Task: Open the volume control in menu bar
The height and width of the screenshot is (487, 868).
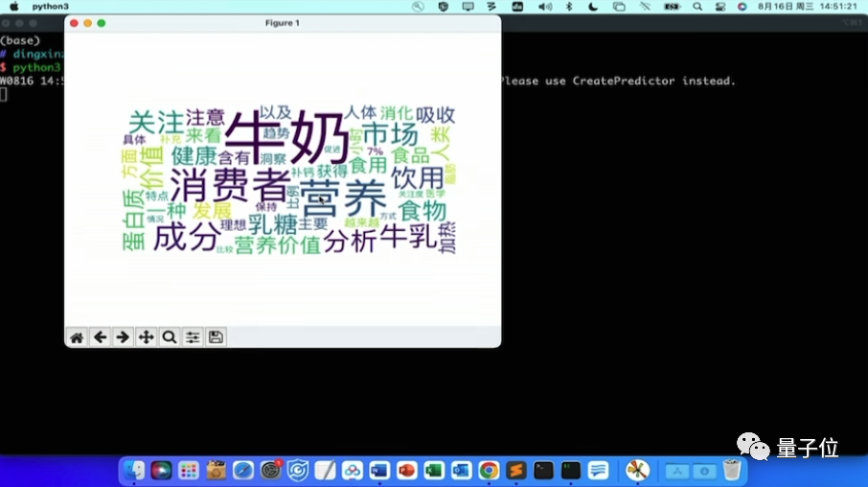Action: [544, 6]
